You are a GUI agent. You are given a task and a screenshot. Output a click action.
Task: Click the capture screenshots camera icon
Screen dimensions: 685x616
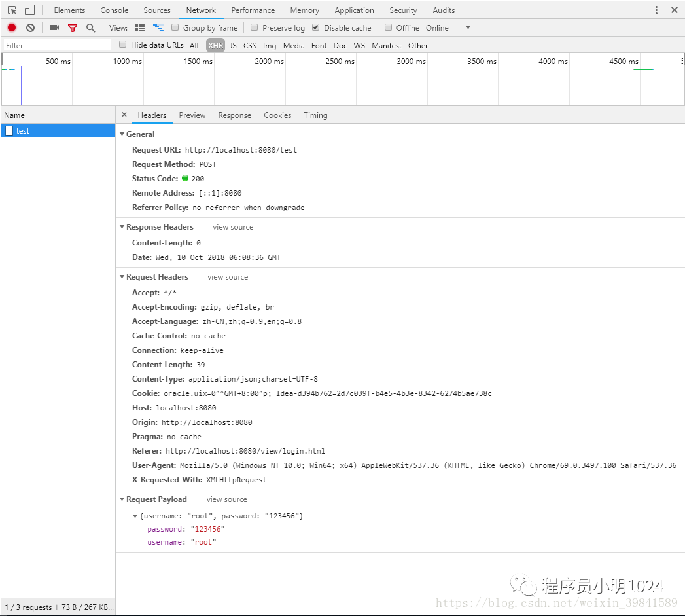[x=54, y=28]
